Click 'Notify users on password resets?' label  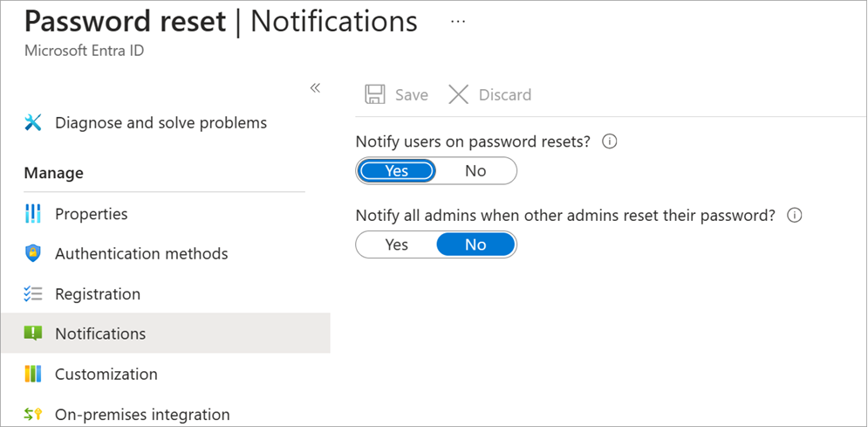pos(474,141)
